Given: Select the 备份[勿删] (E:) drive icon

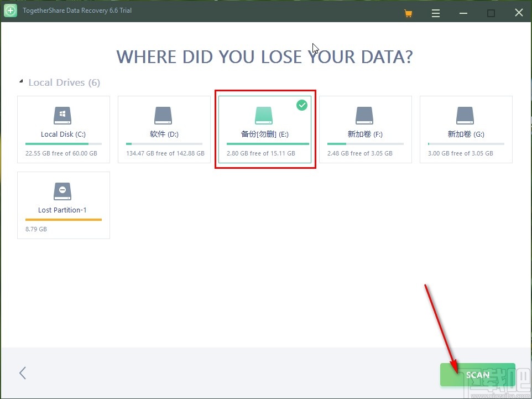Looking at the screenshot, I should tap(263, 116).
